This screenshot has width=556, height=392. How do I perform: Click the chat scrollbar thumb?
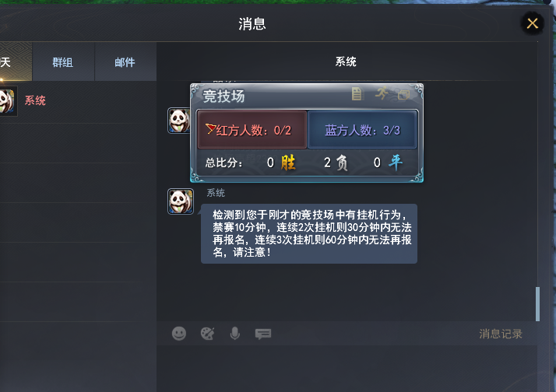[x=537, y=304]
